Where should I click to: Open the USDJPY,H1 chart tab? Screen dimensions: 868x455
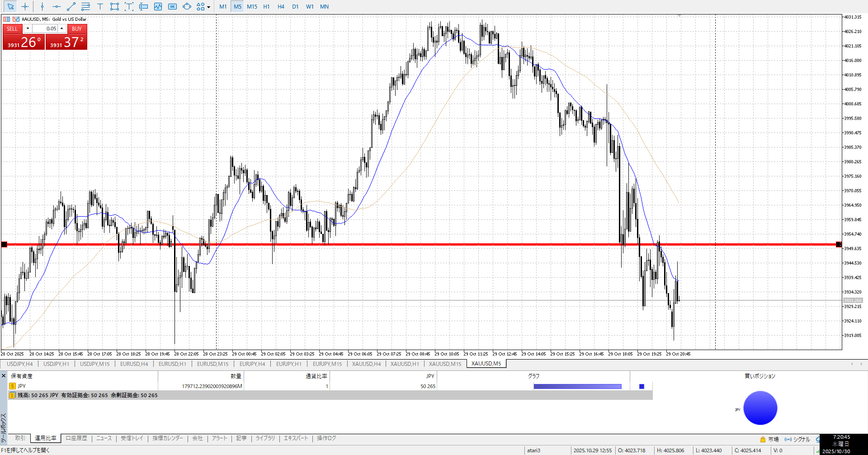click(x=56, y=364)
